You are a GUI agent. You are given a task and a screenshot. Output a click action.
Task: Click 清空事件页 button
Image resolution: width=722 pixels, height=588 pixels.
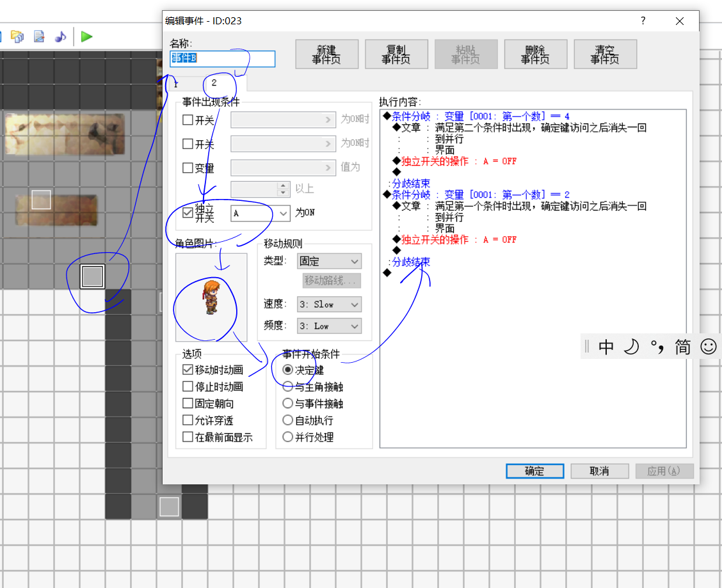(x=605, y=54)
